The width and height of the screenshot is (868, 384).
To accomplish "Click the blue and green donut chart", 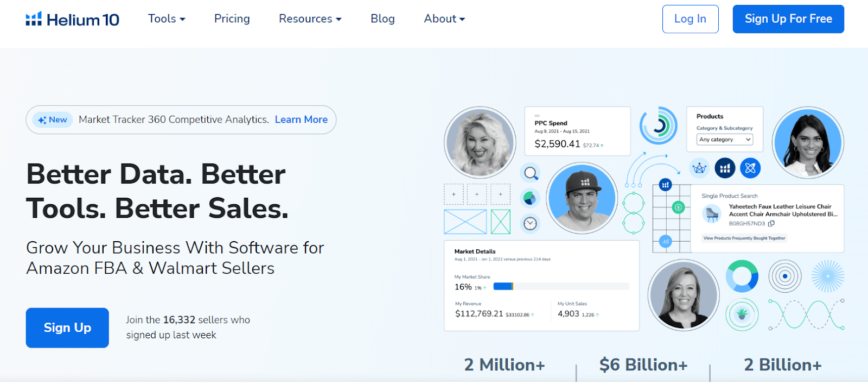I will tap(742, 276).
